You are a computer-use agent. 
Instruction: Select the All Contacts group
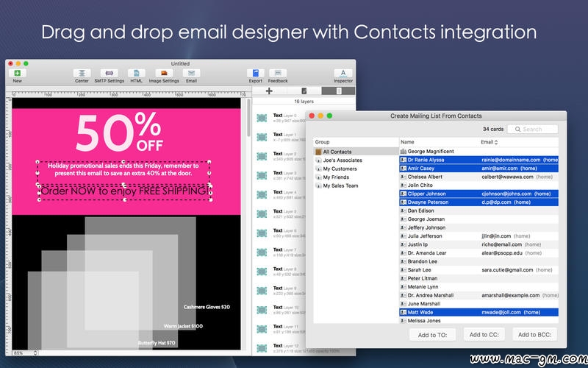pyautogui.click(x=356, y=152)
